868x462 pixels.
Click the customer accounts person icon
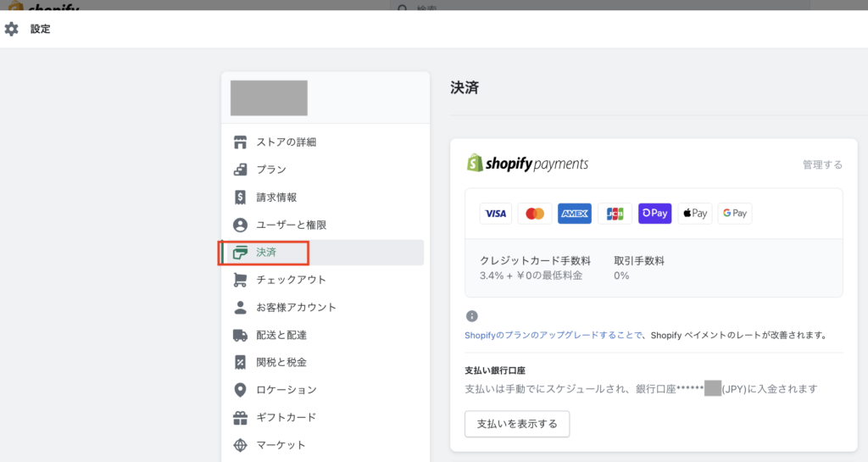(240, 308)
